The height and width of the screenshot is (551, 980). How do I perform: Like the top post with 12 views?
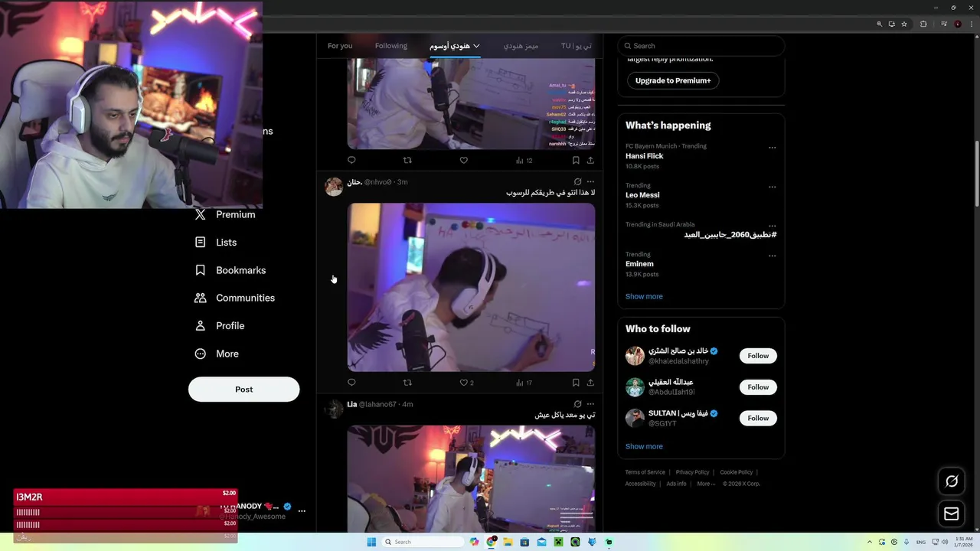pos(463,160)
